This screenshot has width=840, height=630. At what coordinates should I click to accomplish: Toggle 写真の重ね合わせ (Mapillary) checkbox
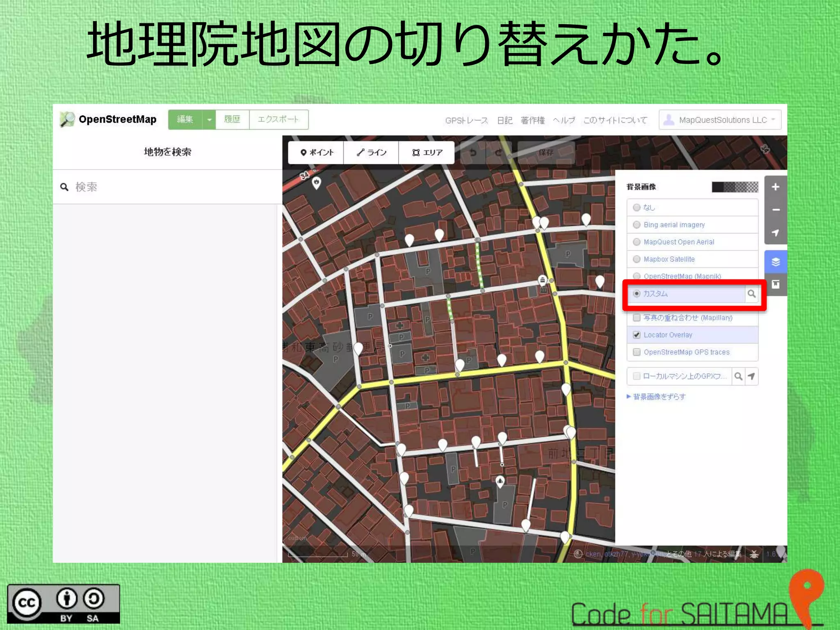click(637, 318)
